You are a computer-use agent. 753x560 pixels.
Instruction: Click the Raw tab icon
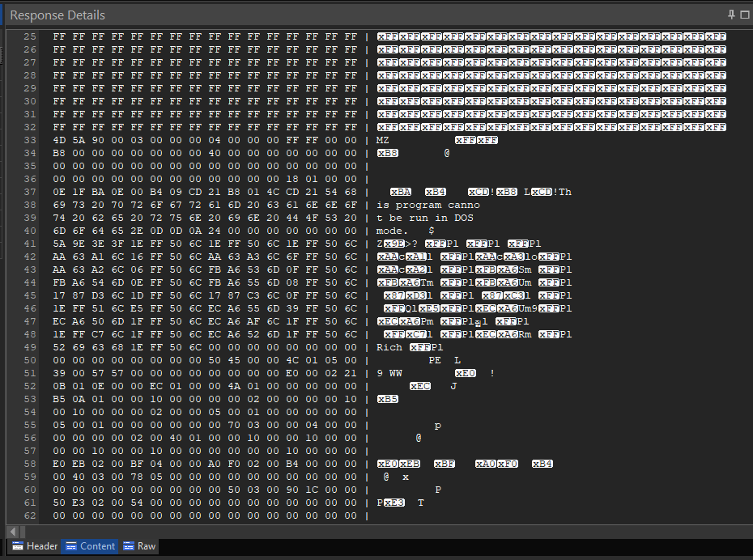pos(129,546)
